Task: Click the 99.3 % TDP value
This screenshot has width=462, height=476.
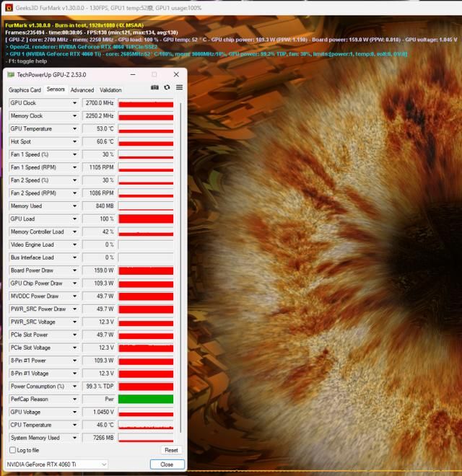Action: pos(99,386)
